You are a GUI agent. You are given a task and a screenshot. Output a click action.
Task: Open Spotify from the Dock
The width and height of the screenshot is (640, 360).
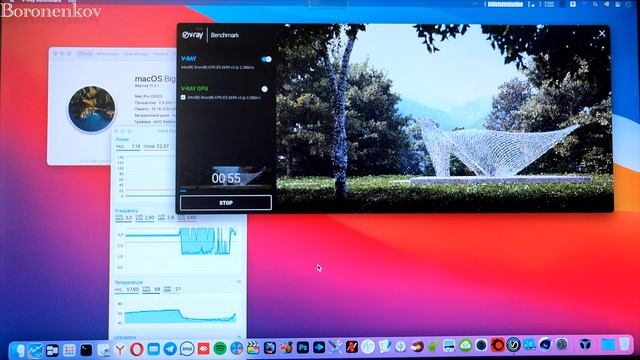click(220, 349)
